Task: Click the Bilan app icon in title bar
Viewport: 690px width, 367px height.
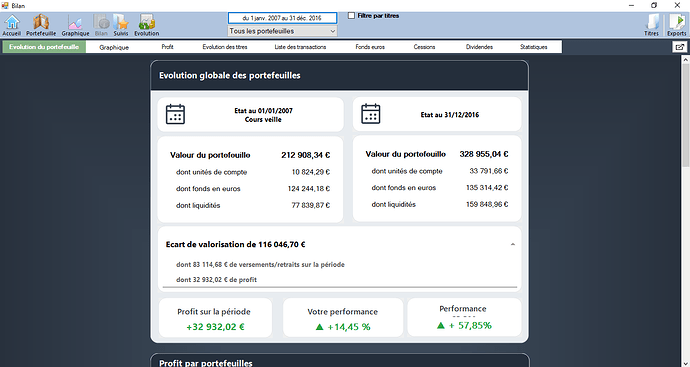Action: [x=5, y=5]
